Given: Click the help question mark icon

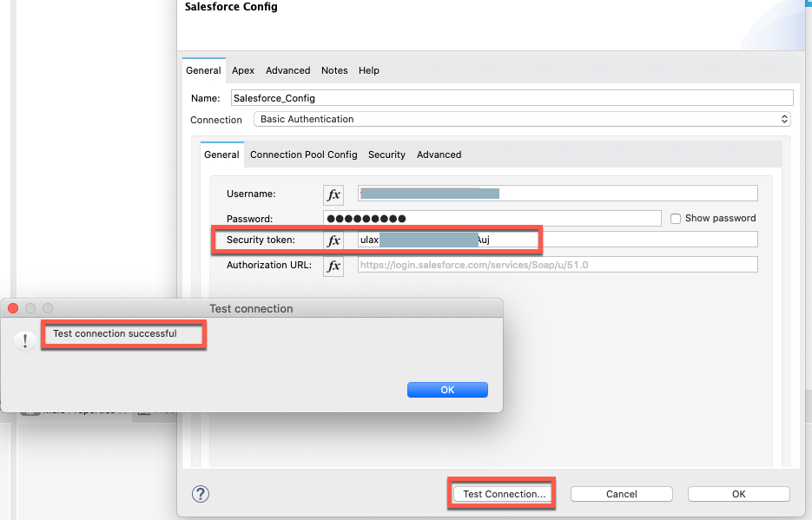Looking at the screenshot, I should pos(201,493).
